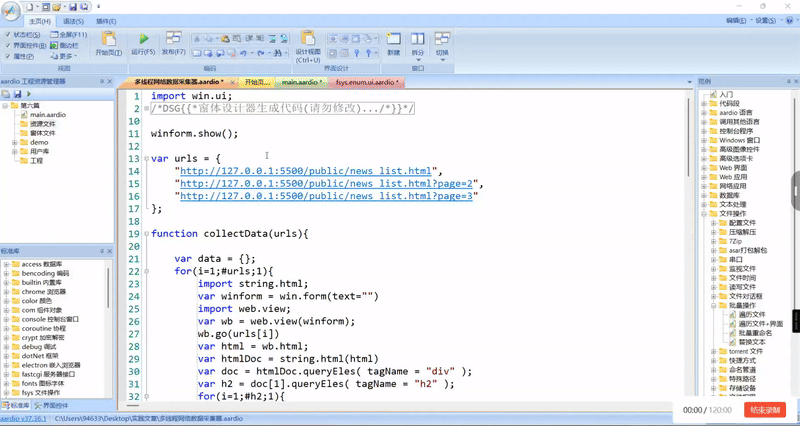Select the 主页(H) ribbon tab
This screenshot has height=426, width=800.
tap(40, 21)
